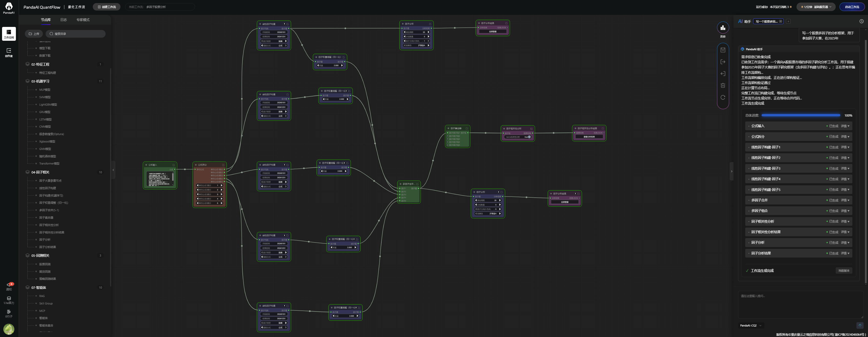Click the export arrow icon
The height and width of the screenshot is (337, 868).
point(723,62)
